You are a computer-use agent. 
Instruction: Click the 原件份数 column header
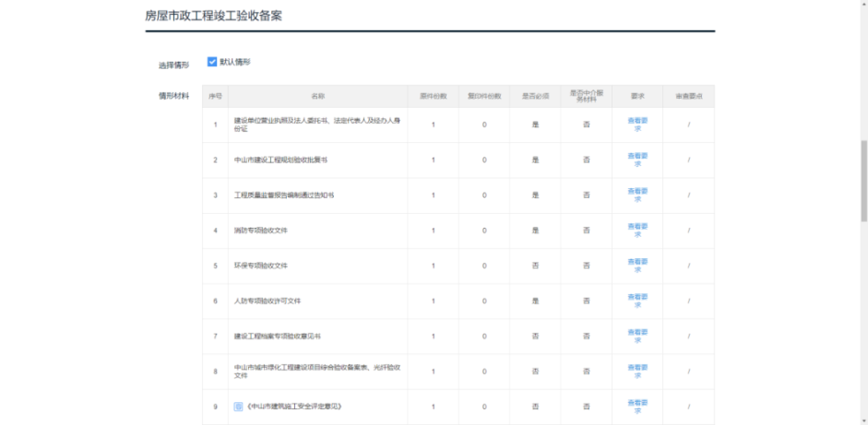(x=433, y=96)
